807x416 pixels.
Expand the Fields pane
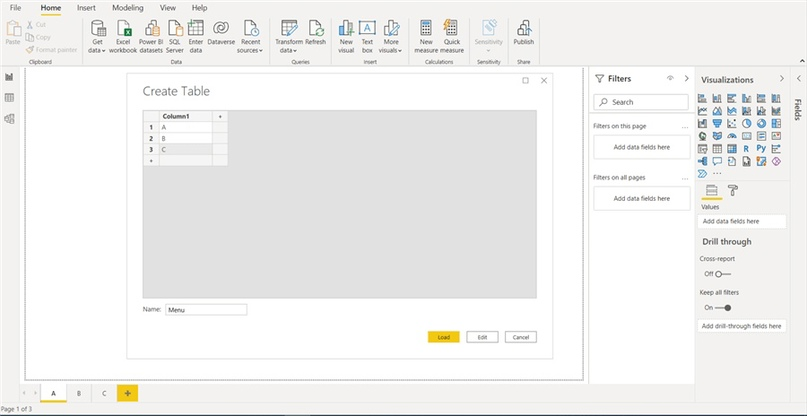(x=799, y=79)
